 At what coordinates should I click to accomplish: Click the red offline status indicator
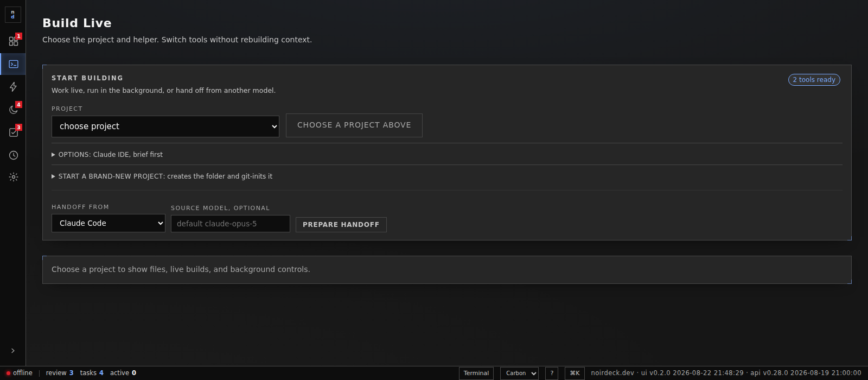(8, 373)
